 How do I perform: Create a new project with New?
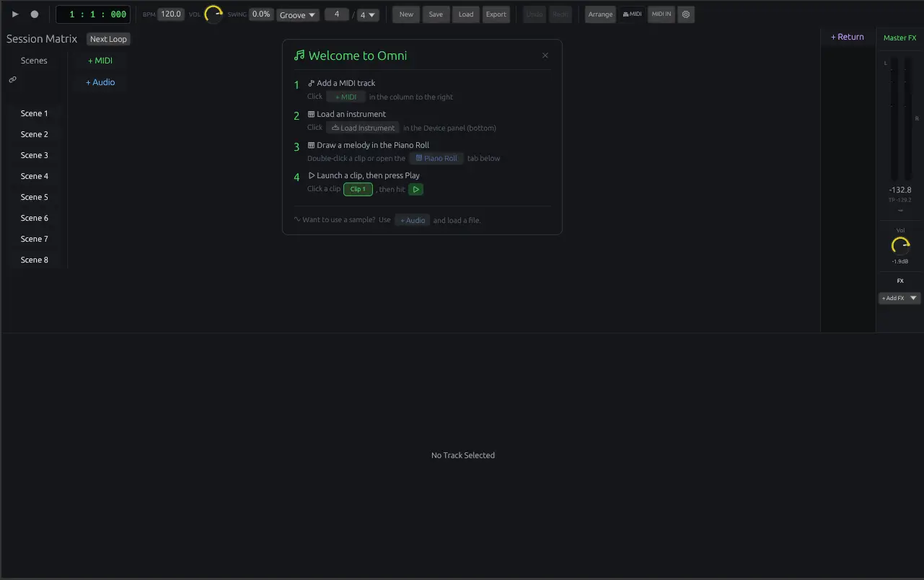tap(407, 14)
